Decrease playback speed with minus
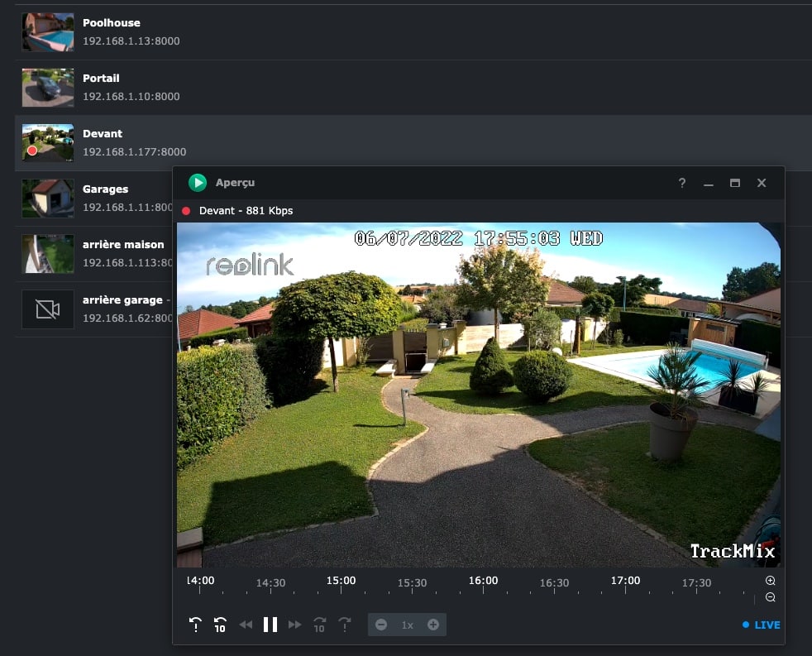Screen dimensions: 812x656 click(x=381, y=625)
